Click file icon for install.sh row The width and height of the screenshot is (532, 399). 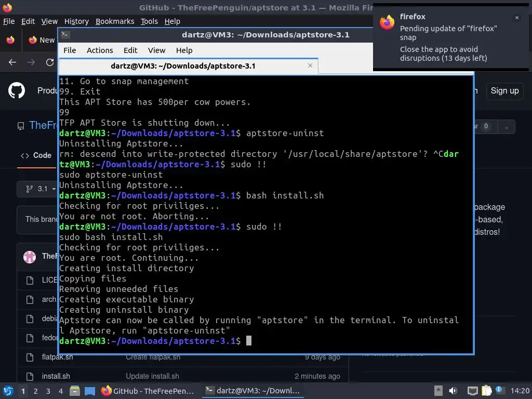(30, 376)
